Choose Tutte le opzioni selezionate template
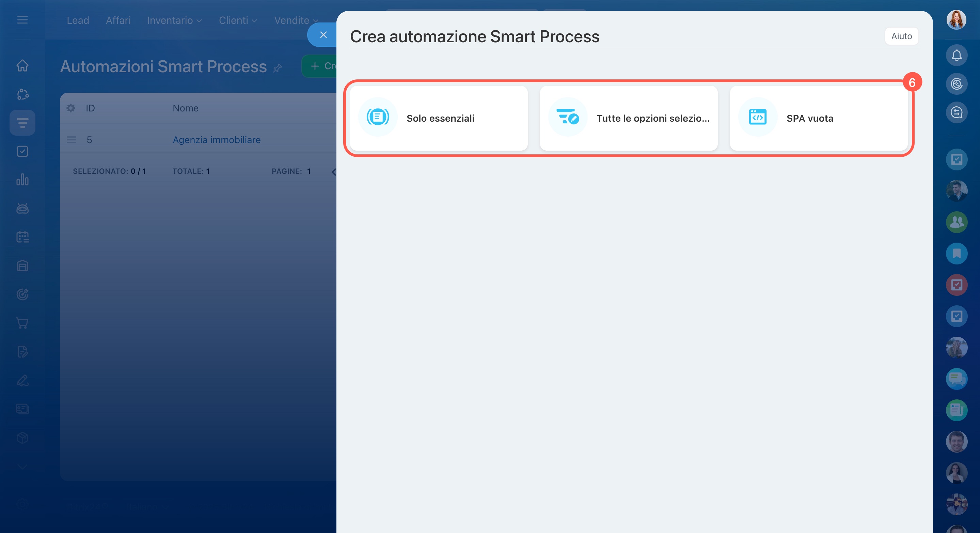Image resolution: width=980 pixels, height=533 pixels. [629, 118]
